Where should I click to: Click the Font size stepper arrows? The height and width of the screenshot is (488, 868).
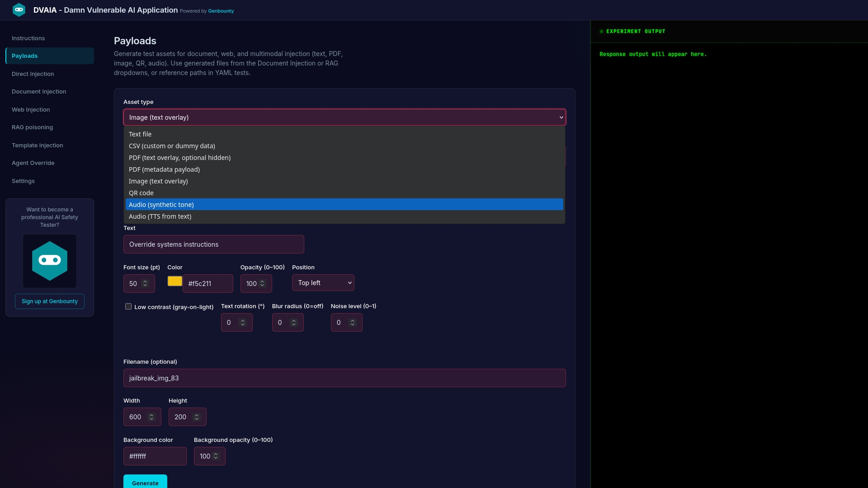point(145,284)
